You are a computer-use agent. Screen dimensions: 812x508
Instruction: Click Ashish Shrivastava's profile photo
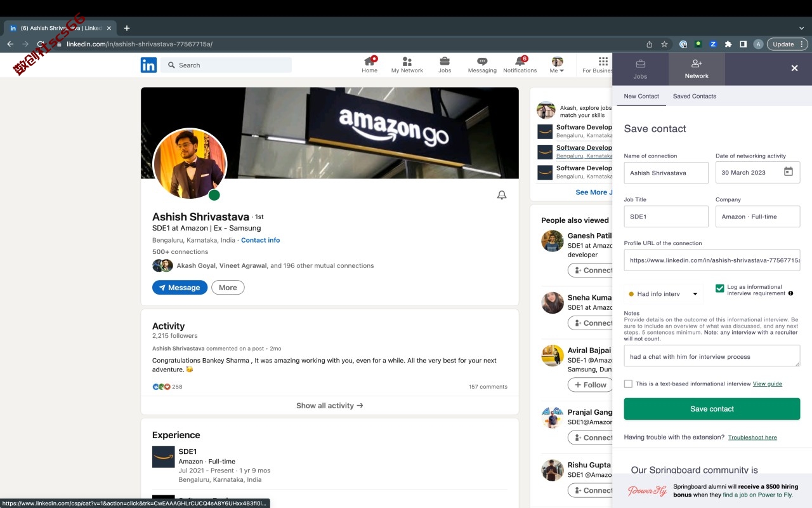(x=190, y=164)
